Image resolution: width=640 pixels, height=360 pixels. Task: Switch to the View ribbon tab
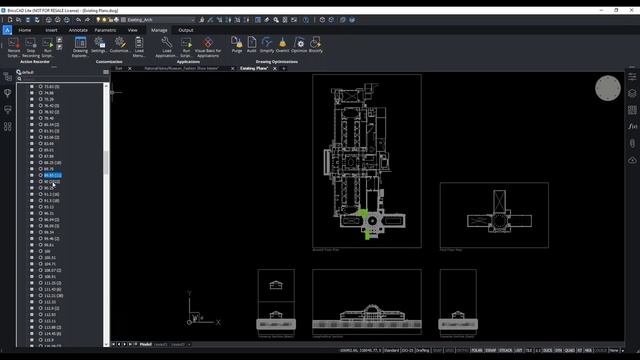(132, 30)
